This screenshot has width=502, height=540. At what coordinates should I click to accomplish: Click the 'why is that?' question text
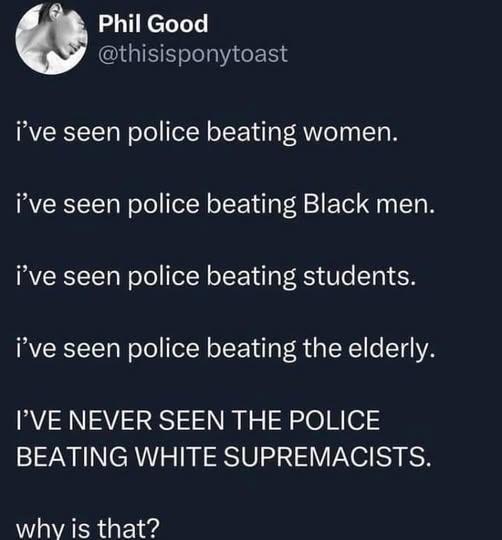(x=88, y=527)
